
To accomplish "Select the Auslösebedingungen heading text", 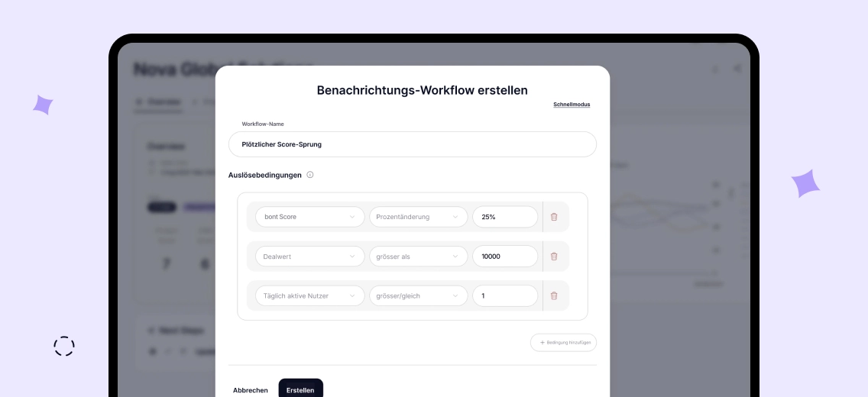I will coord(264,175).
